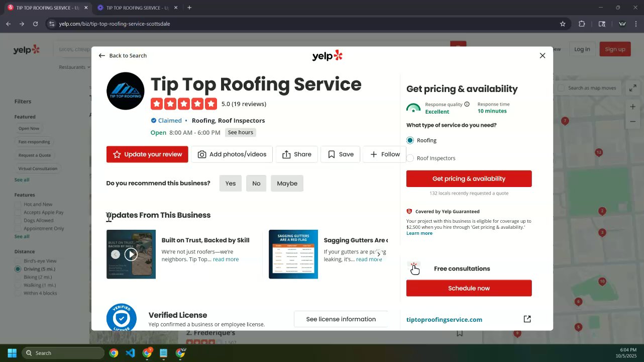This screenshot has width=644, height=362.
Task: Open a new browser tab
Action: (x=189, y=8)
